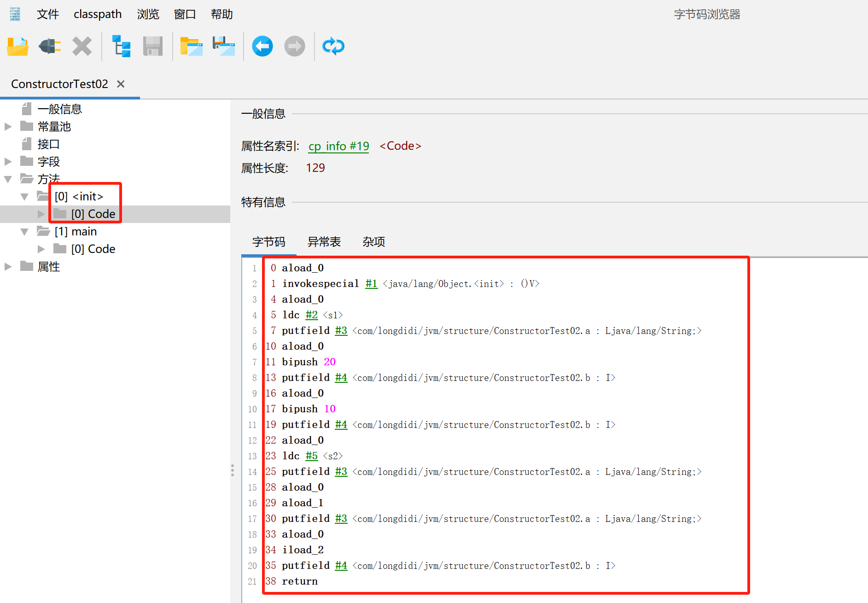Follow the cp_info #19 link

[338, 146]
